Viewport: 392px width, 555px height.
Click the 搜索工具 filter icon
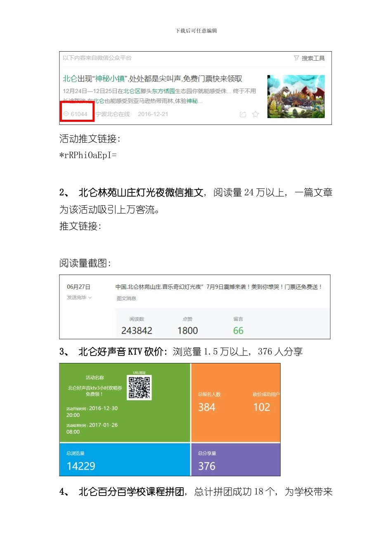point(296,58)
